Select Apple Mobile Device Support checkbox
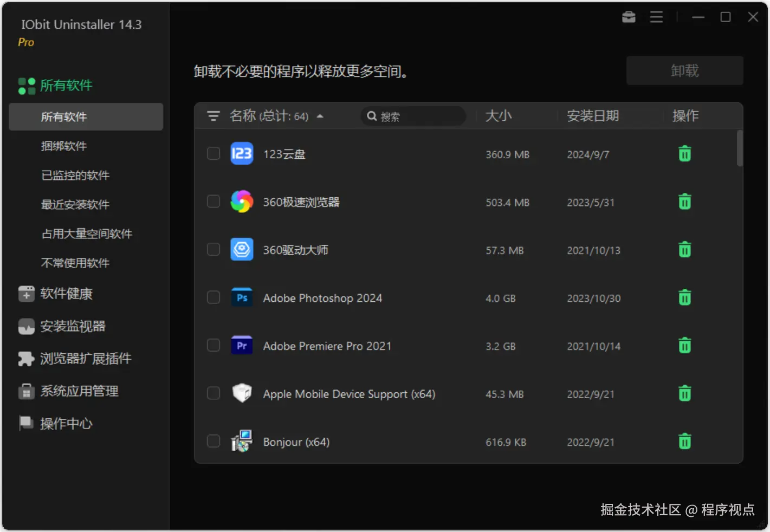Image resolution: width=770 pixels, height=532 pixels. (213, 393)
